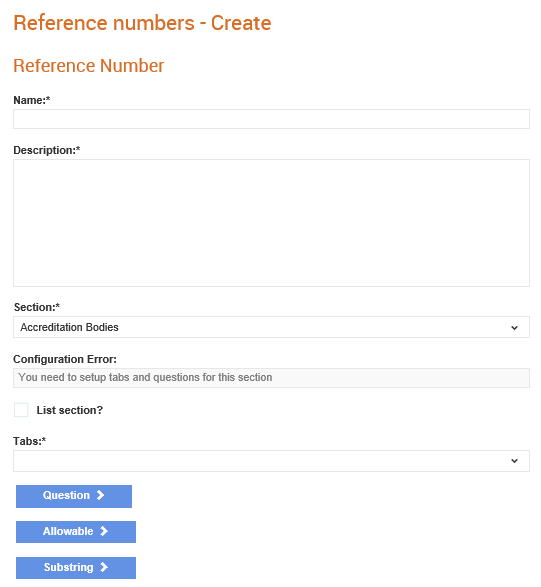The height and width of the screenshot is (587, 541).
Task: Click the "Tabs:*" field label
Action: 30,441
